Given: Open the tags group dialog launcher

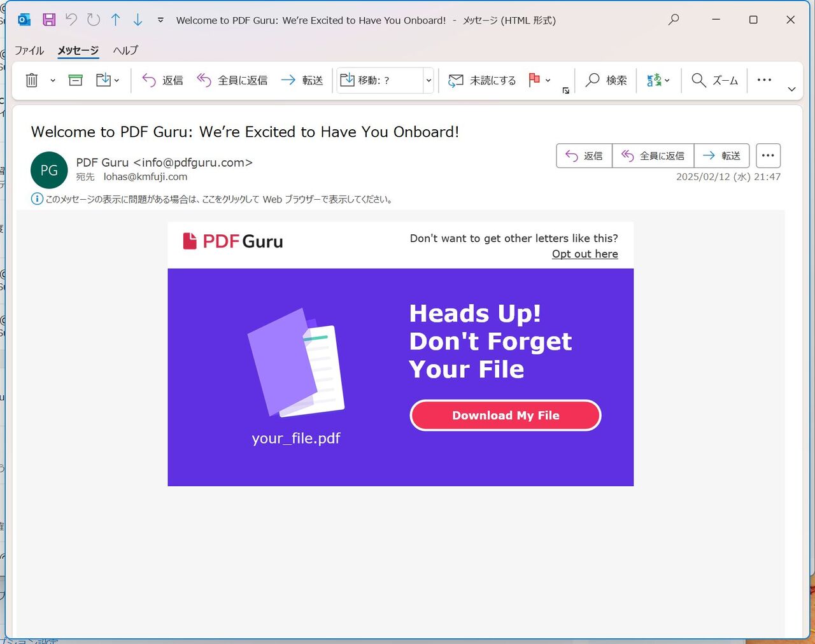Looking at the screenshot, I should tap(566, 91).
